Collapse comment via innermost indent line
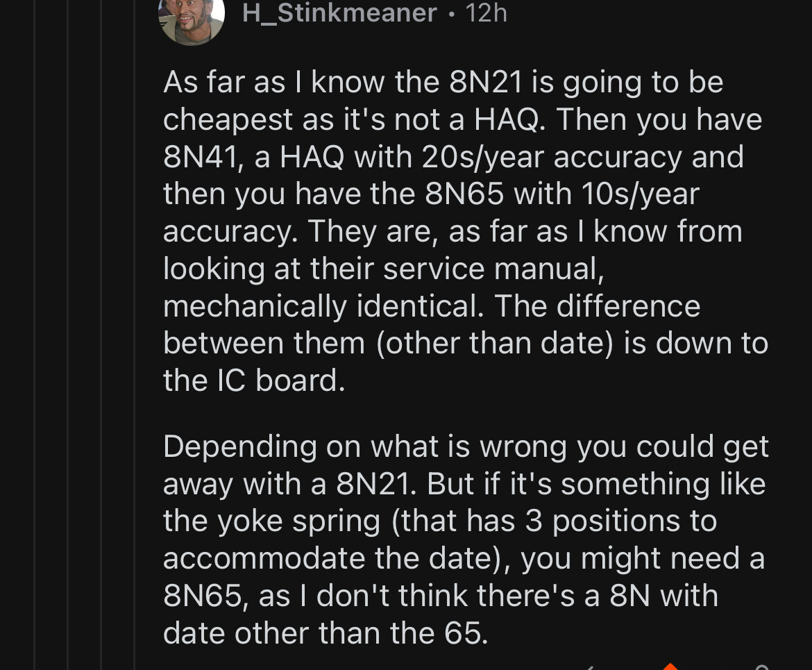 coord(135,335)
